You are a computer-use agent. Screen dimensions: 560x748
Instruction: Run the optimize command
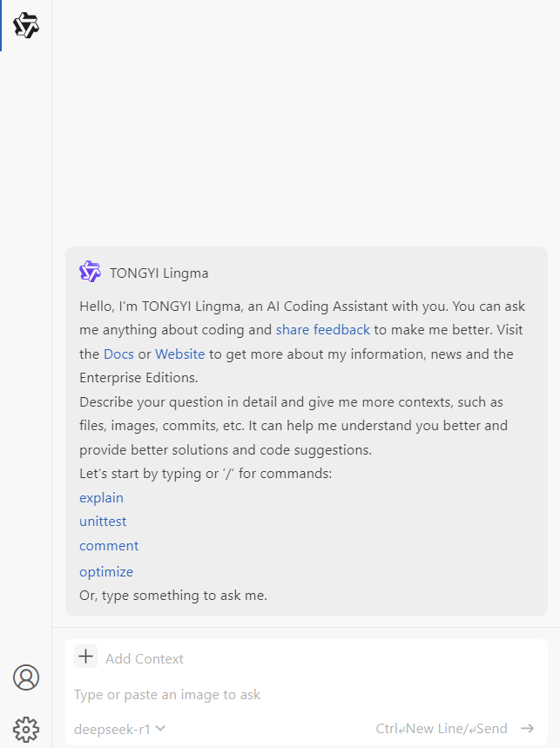point(106,572)
